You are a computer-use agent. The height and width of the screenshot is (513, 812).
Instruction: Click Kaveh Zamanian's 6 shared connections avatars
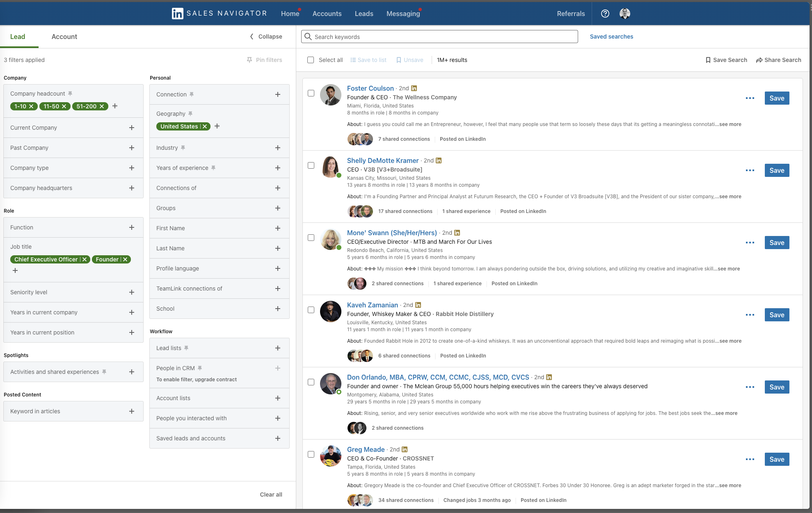pos(360,356)
